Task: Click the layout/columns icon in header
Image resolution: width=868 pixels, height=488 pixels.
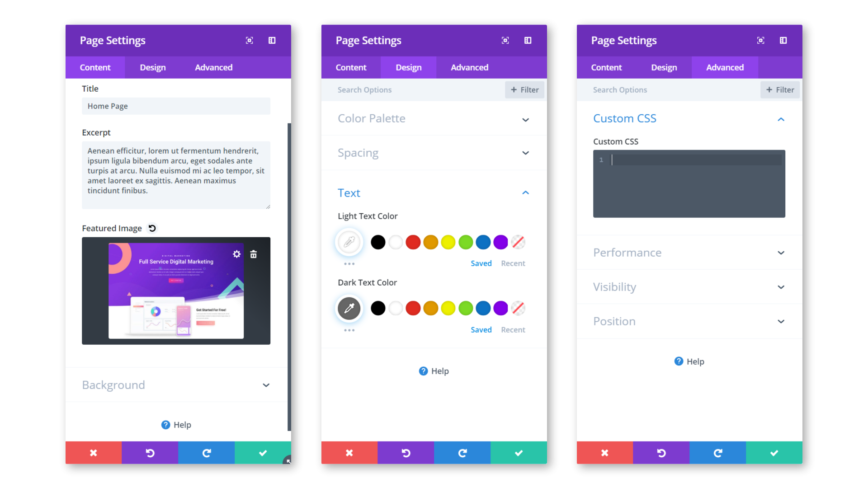Action: (273, 40)
